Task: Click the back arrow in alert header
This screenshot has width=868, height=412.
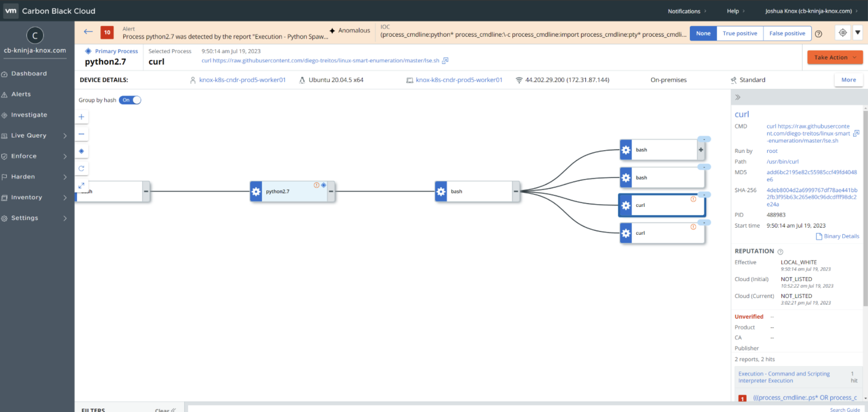Action: pyautogui.click(x=88, y=32)
